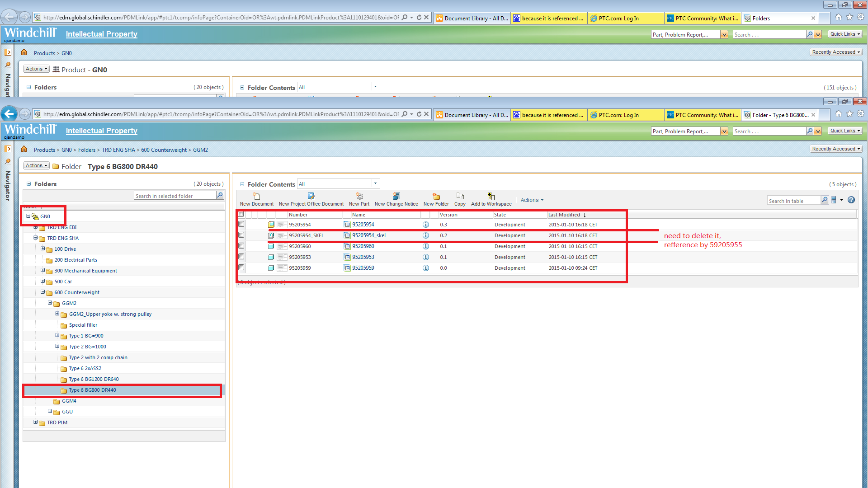The width and height of the screenshot is (868, 488).
Task: Click the New Part icon
Action: pos(359,196)
